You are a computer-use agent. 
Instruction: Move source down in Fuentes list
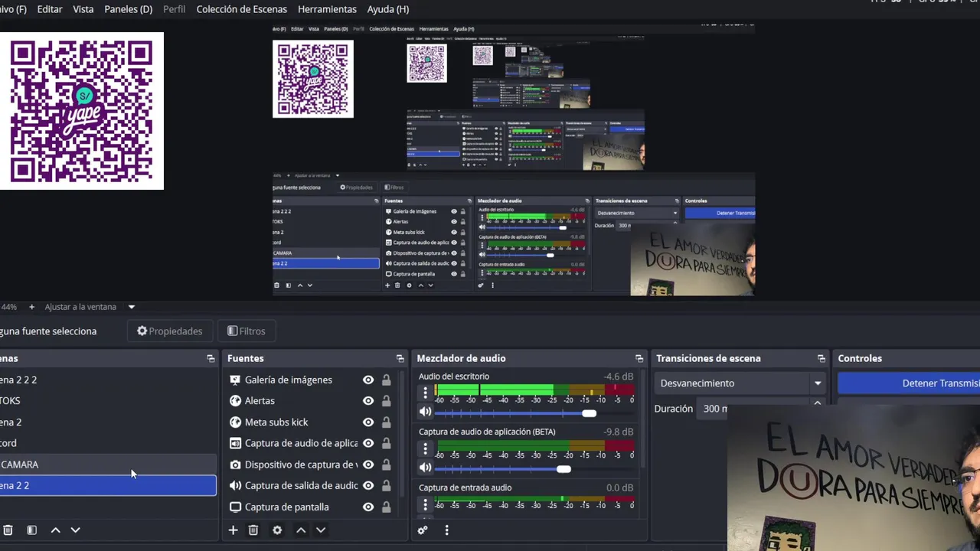pos(321,530)
